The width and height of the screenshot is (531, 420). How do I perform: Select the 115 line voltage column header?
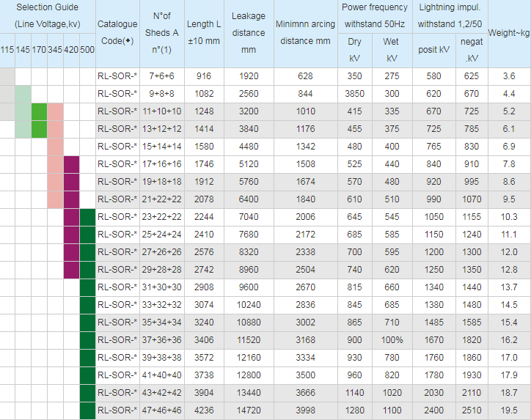7,50
